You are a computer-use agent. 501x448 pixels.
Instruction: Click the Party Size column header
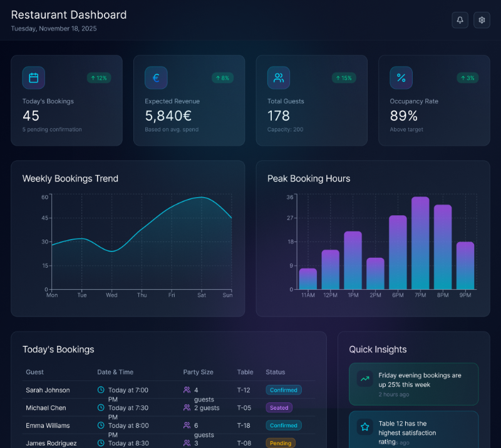click(x=198, y=372)
